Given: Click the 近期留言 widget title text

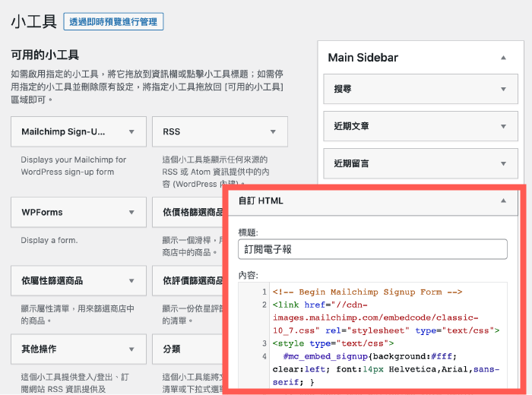Looking at the screenshot, I should (x=351, y=163).
